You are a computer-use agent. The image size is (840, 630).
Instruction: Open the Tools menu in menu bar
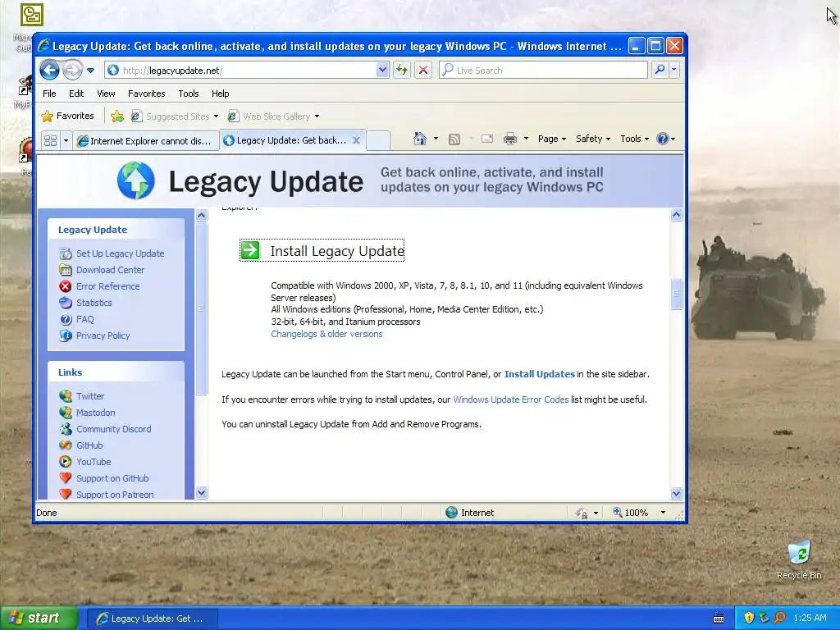(x=189, y=94)
